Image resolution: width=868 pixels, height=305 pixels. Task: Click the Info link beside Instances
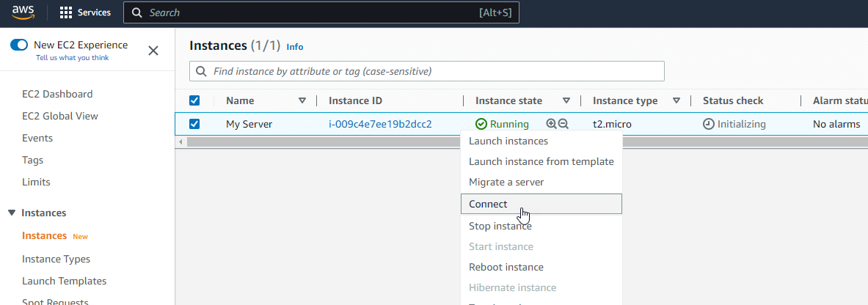point(295,47)
